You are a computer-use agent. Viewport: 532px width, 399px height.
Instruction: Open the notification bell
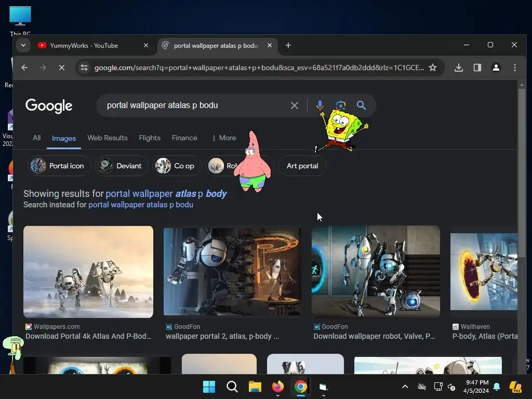[x=497, y=387]
